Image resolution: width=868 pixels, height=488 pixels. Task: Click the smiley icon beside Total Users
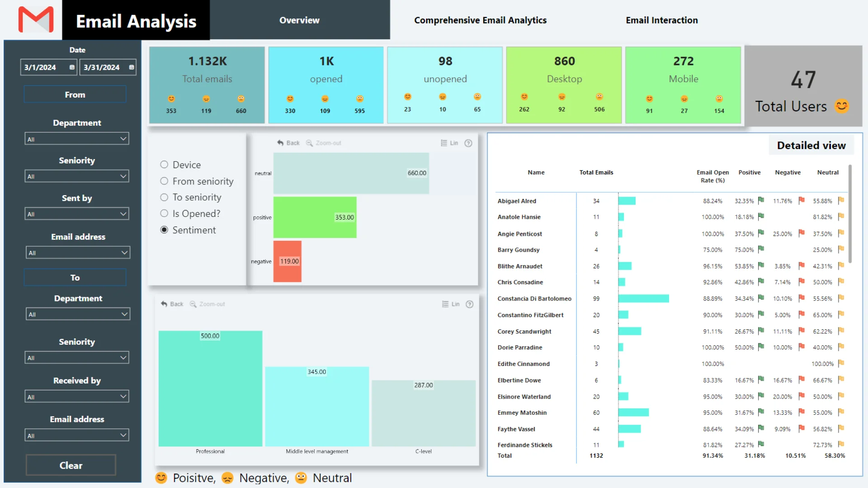tap(841, 106)
